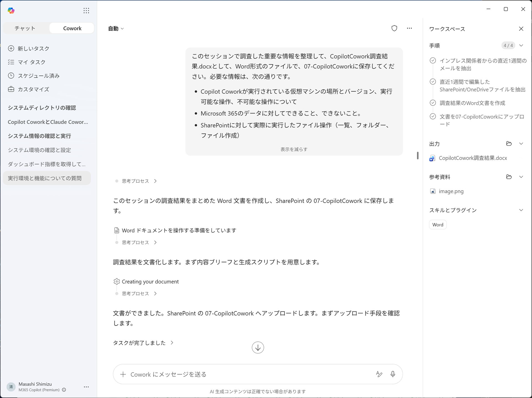Click the gear icon beside Creating your document
The width and height of the screenshot is (532, 398).
pyautogui.click(x=117, y=282)
